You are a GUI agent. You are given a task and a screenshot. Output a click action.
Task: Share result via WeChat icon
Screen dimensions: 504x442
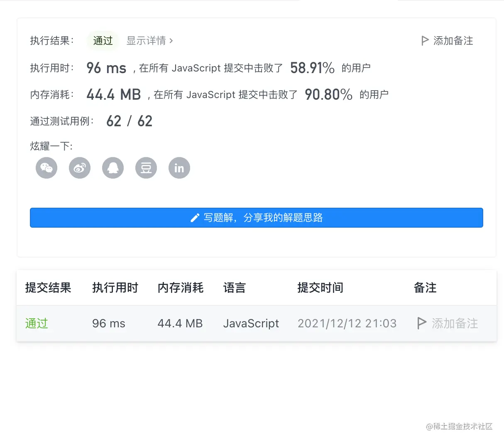tap(46, 168)
